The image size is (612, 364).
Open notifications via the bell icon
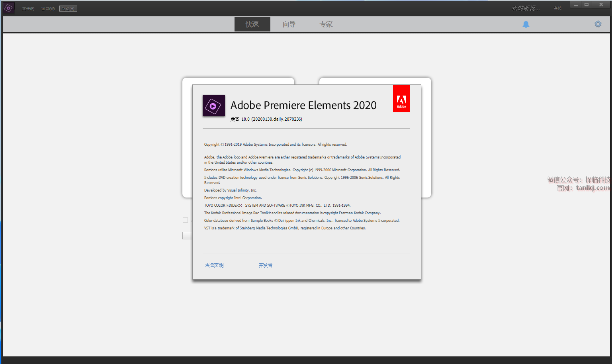(526, 24)
